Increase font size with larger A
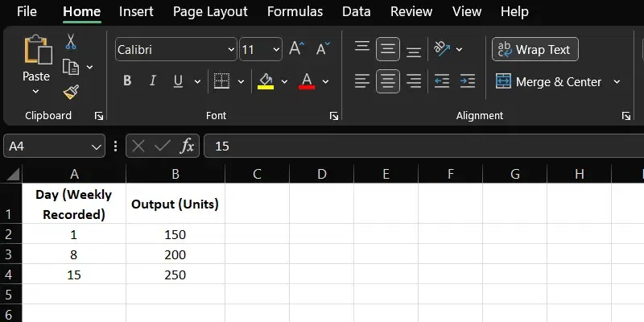The image size is (644, 322). click(296, 49)
